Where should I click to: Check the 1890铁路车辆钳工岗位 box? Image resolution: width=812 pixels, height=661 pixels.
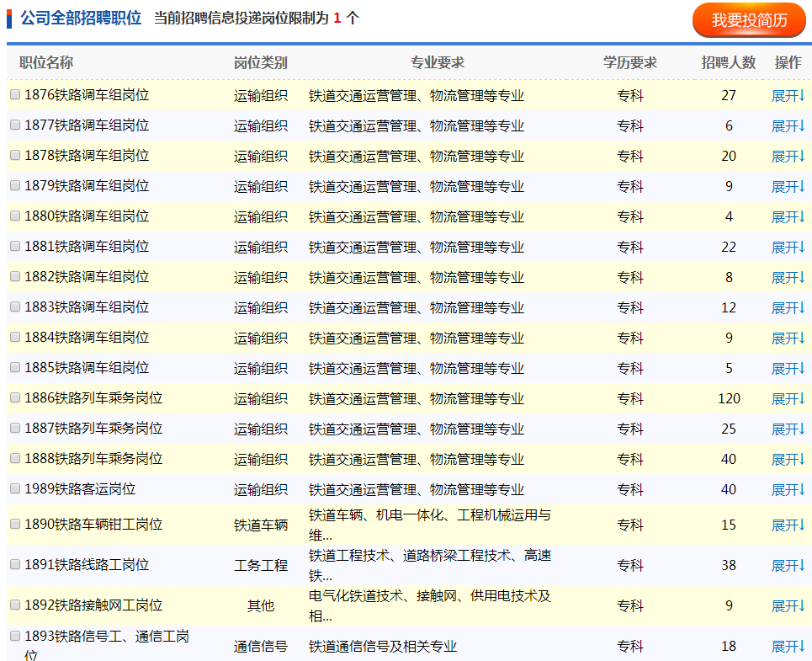click(x=15, y=524)
